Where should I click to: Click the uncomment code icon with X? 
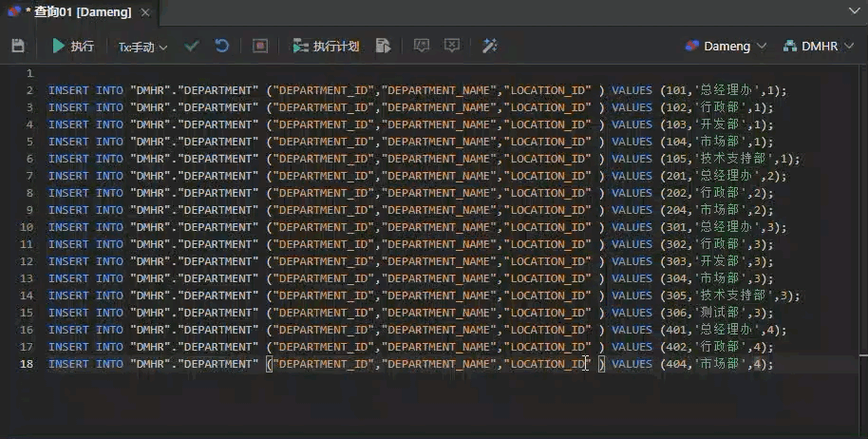coord(452,46)
